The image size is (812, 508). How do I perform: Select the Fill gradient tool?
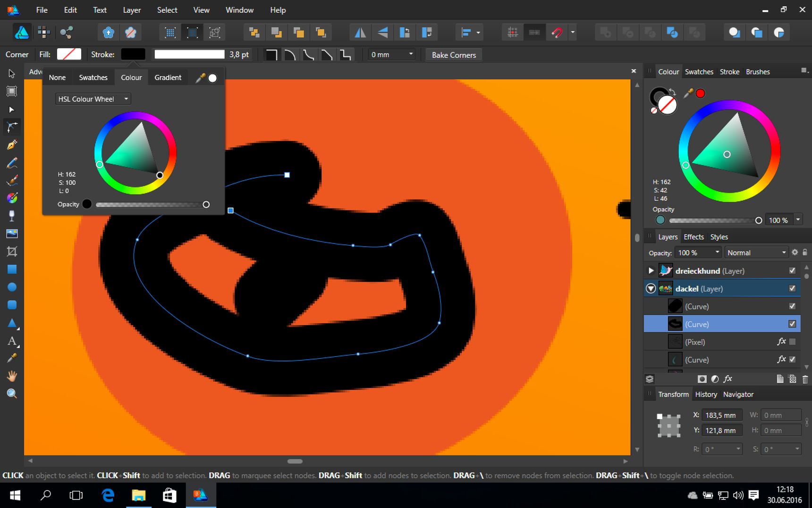point(12,198)
